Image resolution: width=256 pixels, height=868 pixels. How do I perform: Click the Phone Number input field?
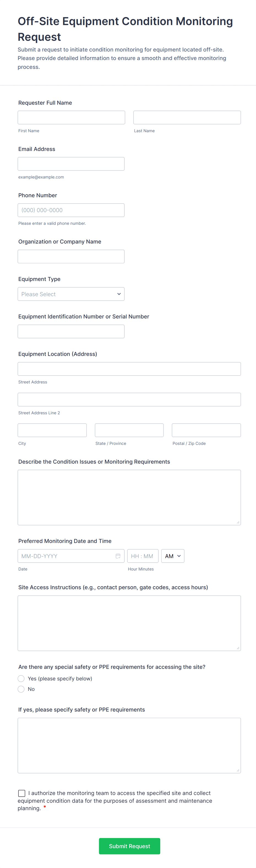71,210
